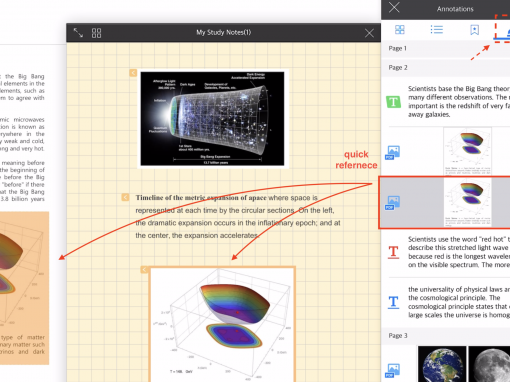Open the bookmarks tab in Annotations panel
Screen dimensions: 510x382
coord(474,30)
